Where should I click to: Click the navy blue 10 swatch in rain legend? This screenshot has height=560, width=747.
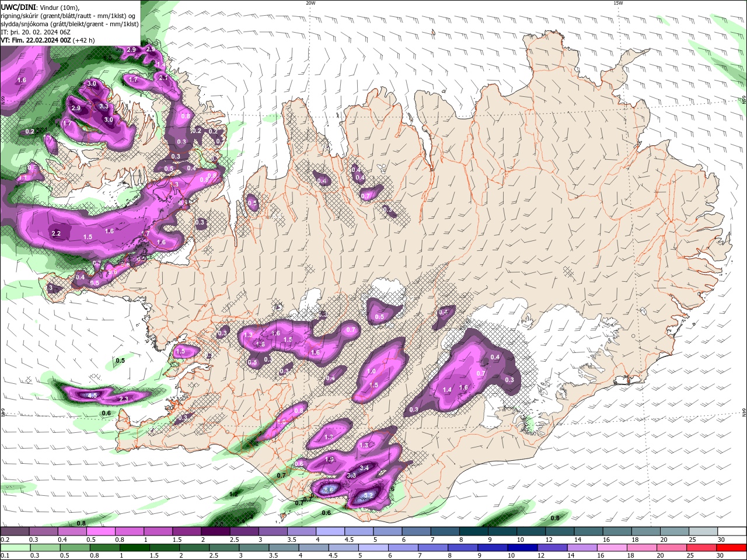pos(522,548)
